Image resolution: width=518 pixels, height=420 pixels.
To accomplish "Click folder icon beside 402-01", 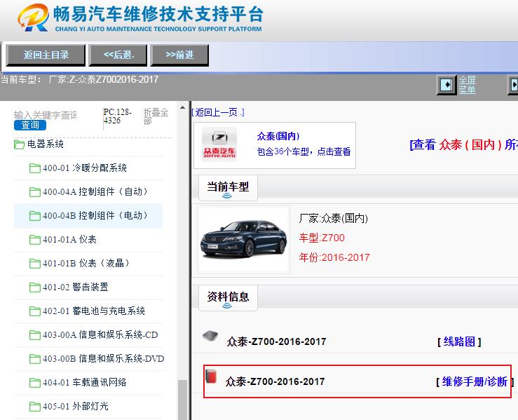I will 34,311.
